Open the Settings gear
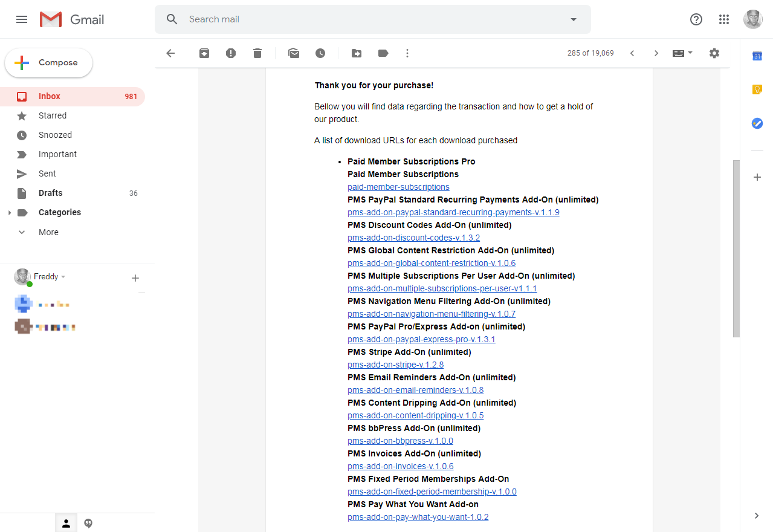Image resolution: width=773 pixels, height=532 pixels. click(714, 53)
